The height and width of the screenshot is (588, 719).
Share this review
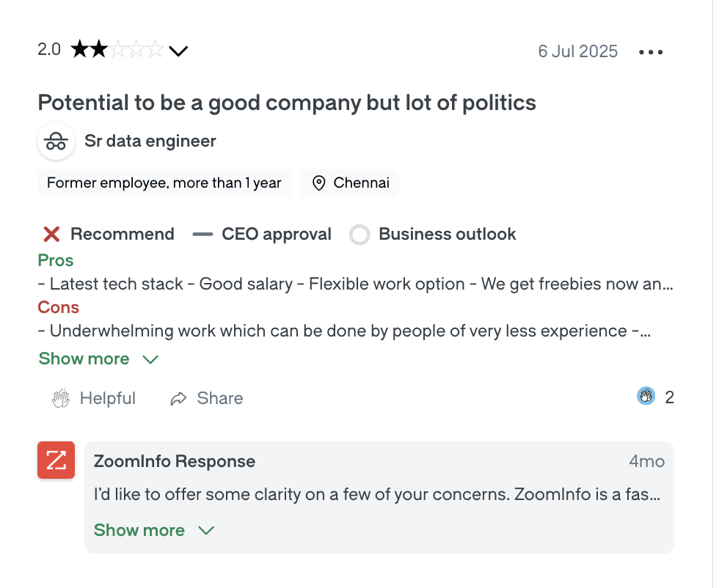206,397
